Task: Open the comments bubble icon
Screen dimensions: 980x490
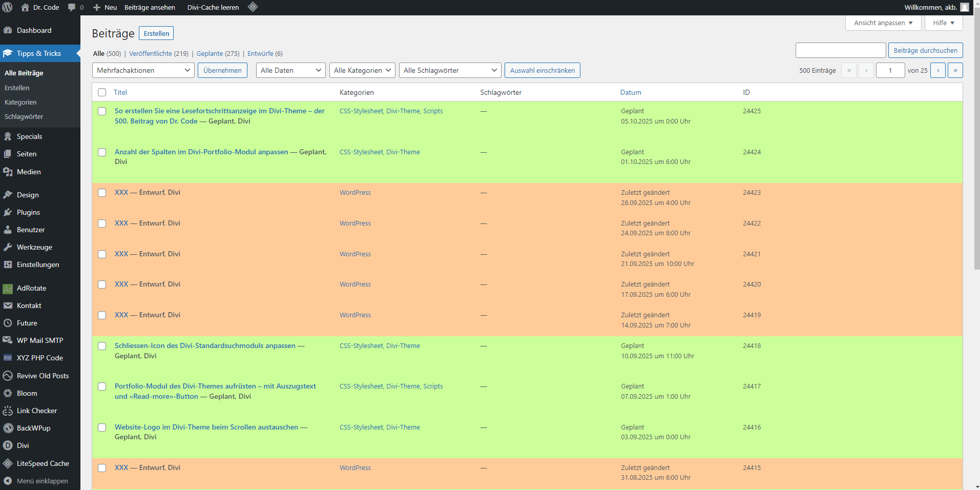Action: point(72,7)
